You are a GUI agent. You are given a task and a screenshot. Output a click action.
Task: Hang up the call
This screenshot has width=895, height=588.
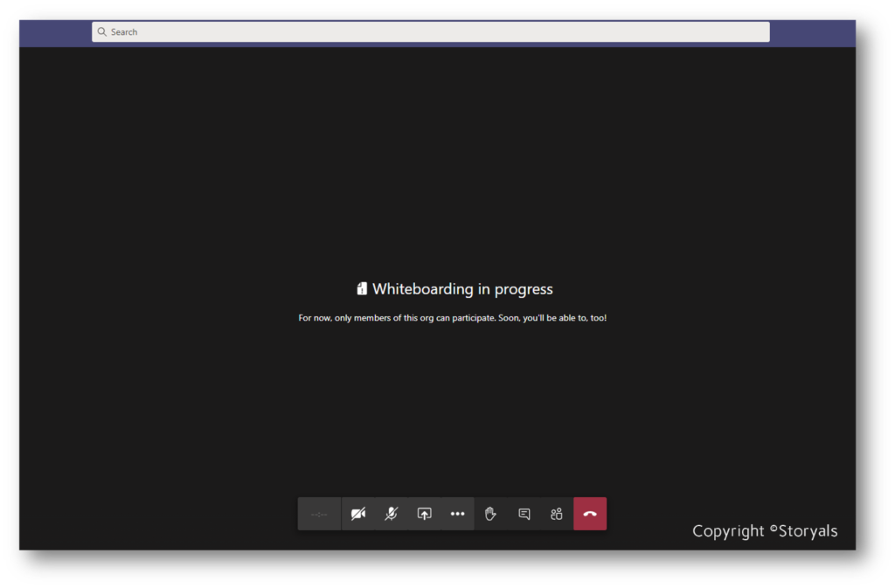coord(590,514)
